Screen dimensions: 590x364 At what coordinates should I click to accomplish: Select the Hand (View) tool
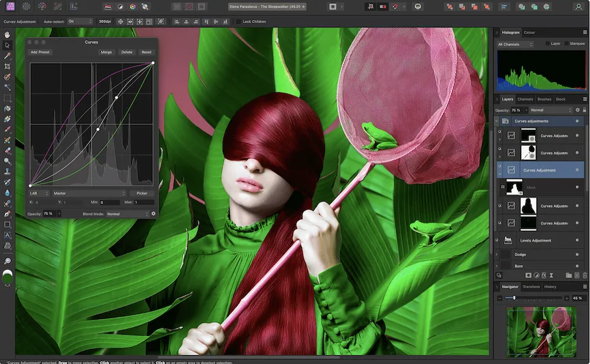7,34
